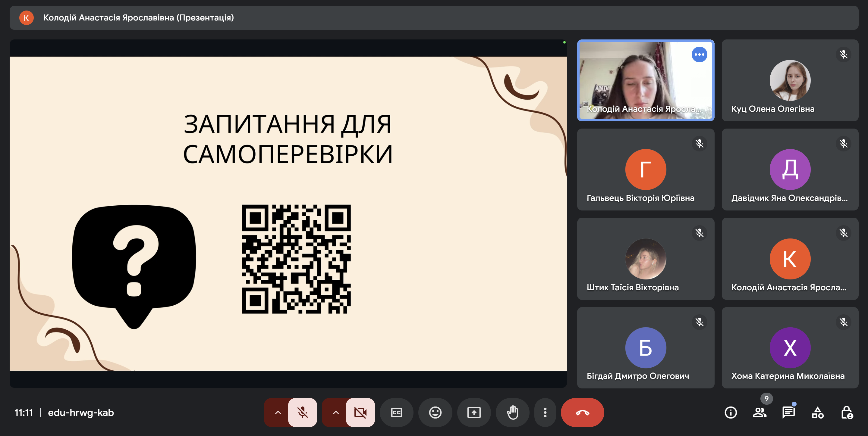The width and height of the screenshot is (868, 436).
Task: Click the K avatar in presentation header
Action: point(26,18)
